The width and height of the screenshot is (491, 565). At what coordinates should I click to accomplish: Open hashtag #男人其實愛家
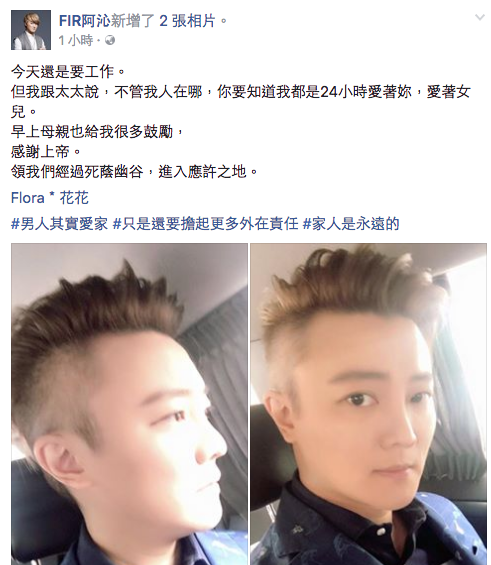(59, 224)
